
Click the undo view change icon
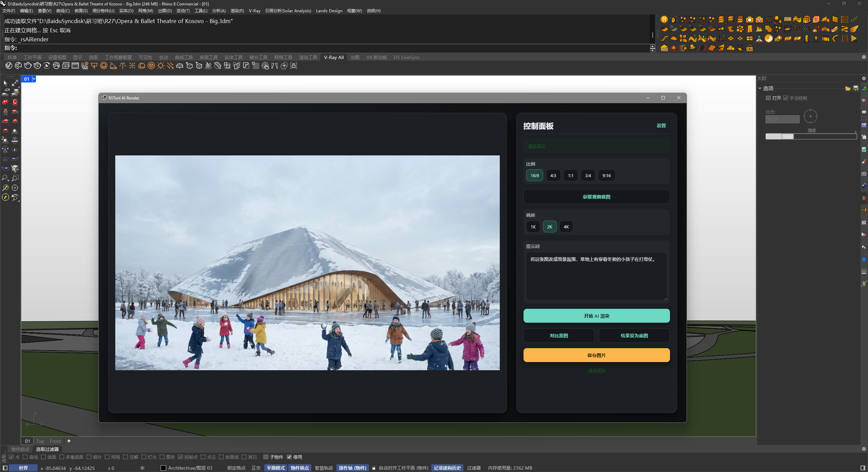[15, 197]
